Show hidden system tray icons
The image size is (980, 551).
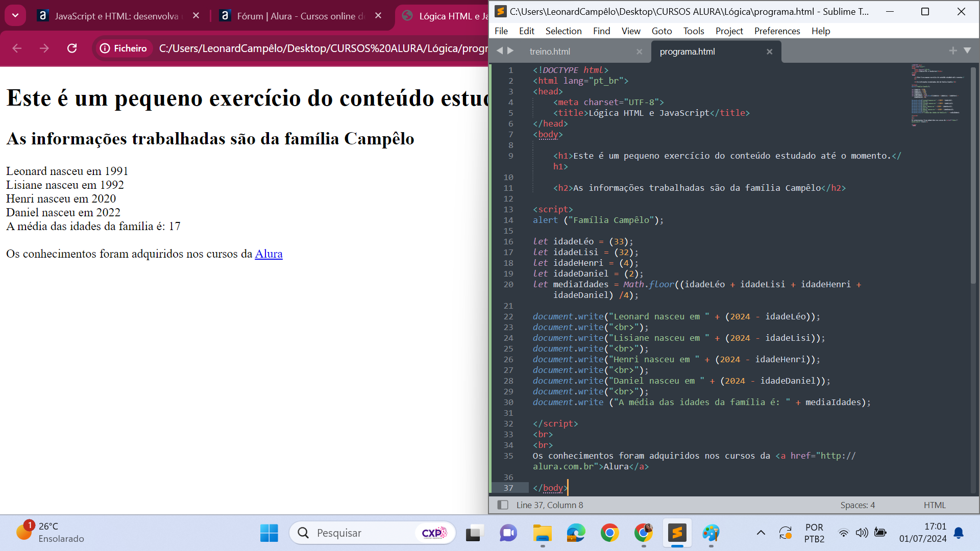tap(761, 533)
